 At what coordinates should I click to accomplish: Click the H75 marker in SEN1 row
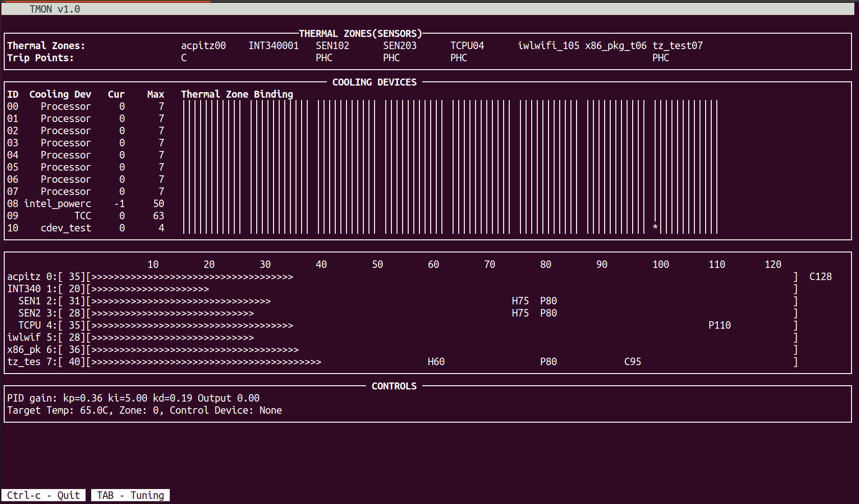pyautogui.click(x=520, y=301)
